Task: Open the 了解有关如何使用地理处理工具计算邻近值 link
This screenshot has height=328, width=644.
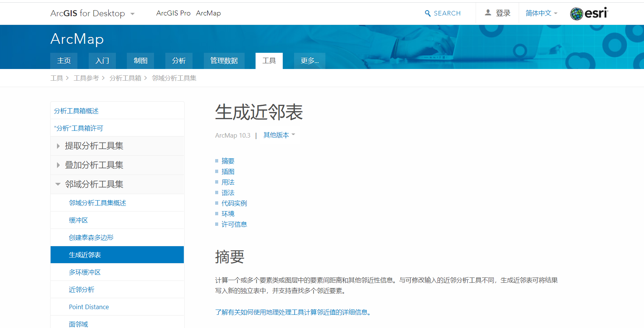Action: click(x=293, y=312)
